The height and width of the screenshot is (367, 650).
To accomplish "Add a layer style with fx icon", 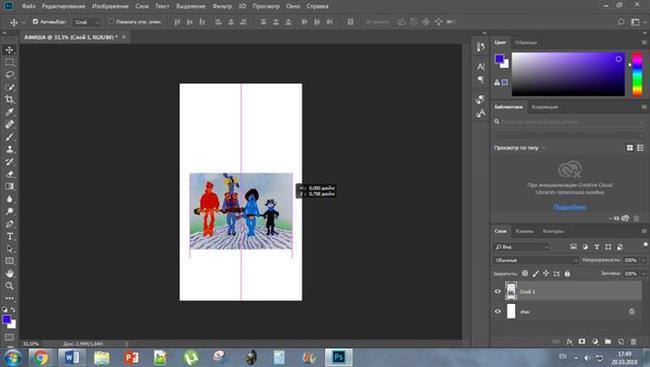I will pos(569,341).
